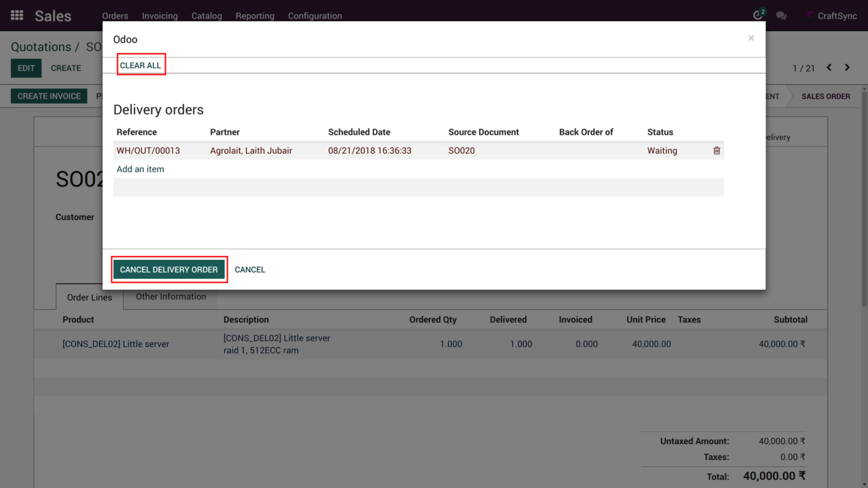Expand the Configuration menu
Screen dimensions: 868x488
(x=315, y=16)
